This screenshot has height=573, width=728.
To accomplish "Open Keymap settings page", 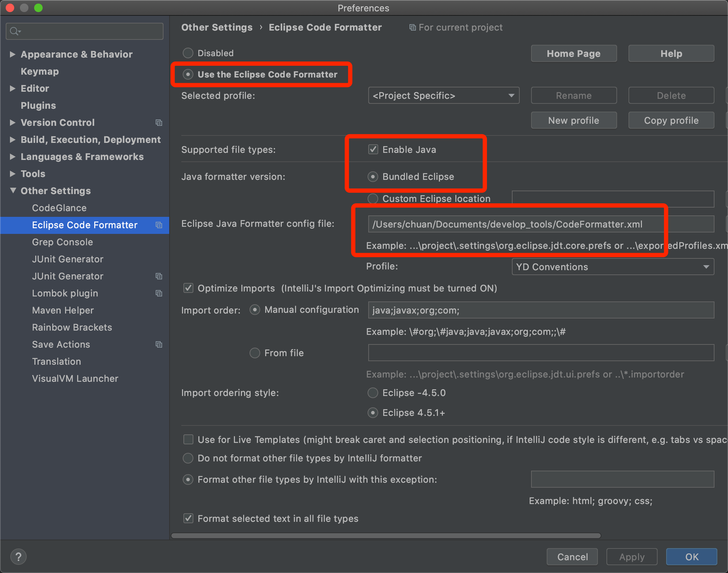I will click(x=40, y=71).
